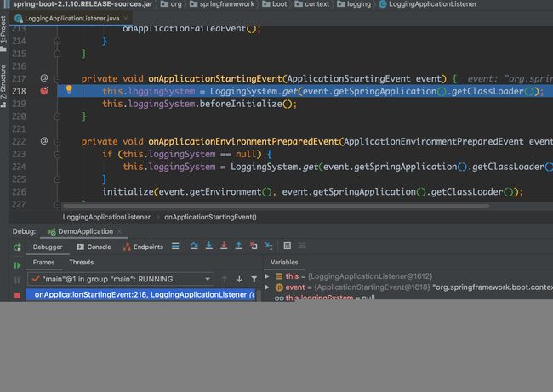
Task: Click beforeInitialize call on line 219
Action: [241, 104]
